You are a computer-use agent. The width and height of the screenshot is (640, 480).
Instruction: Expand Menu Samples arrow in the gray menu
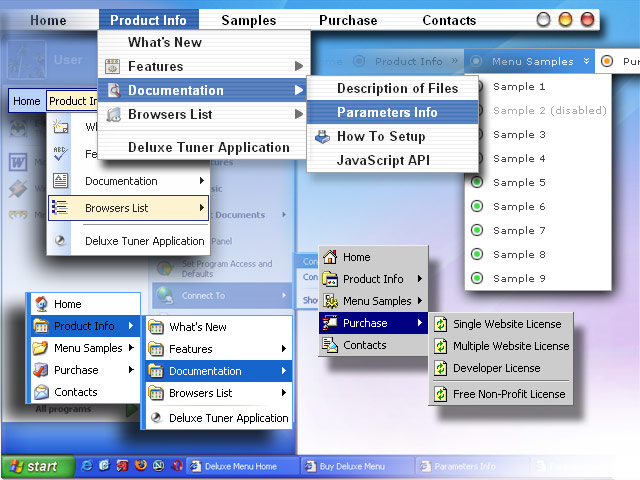pos(420,301)
